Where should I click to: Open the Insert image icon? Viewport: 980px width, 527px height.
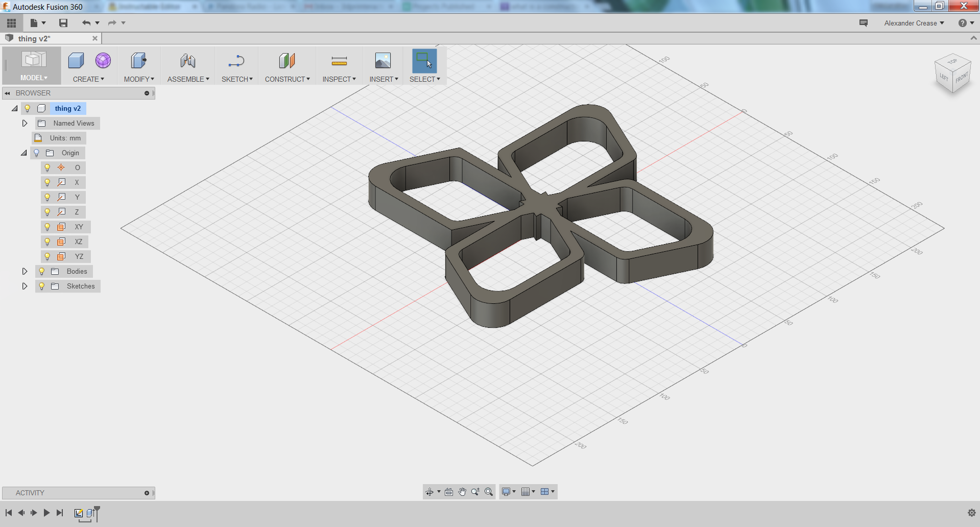(382, 60)
